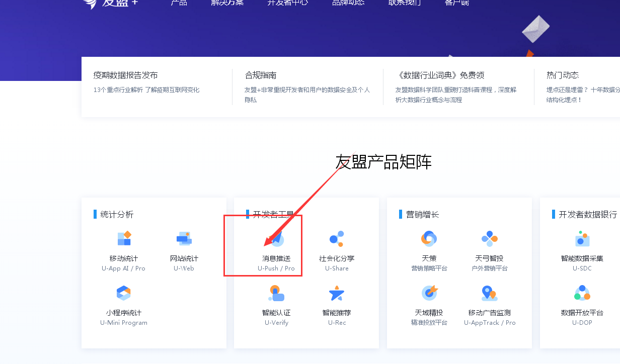Click the U-Share subtitle text
The width and height of the screenshot is (620, 364).
[x=337, y=268]
